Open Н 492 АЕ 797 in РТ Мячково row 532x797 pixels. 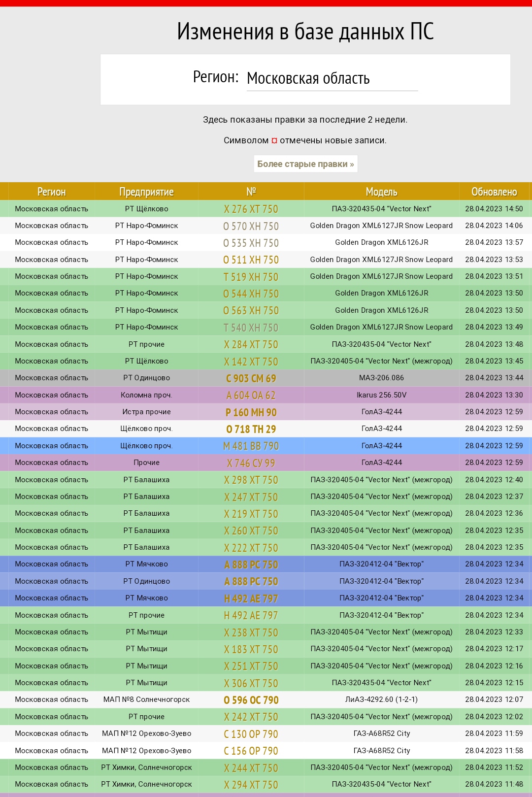click(251, 598)
